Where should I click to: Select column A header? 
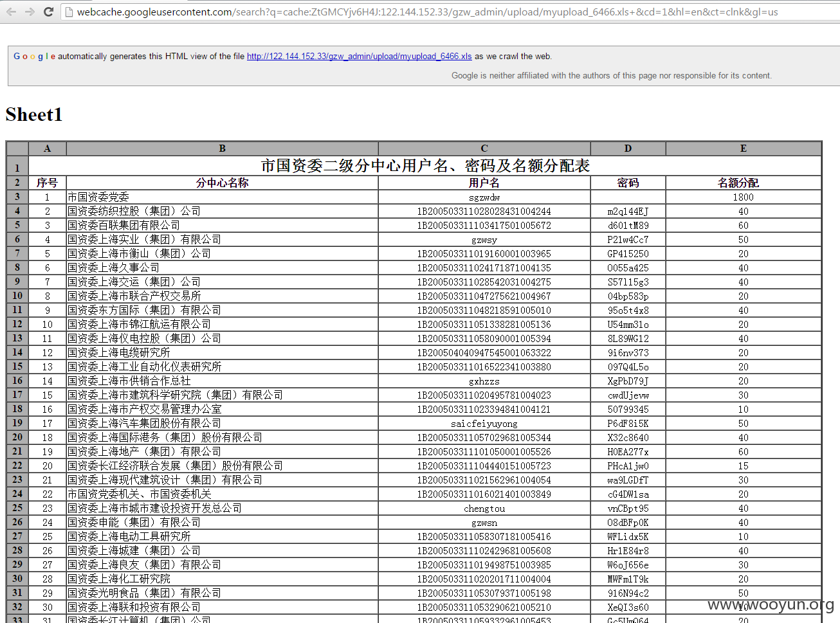pos(47,149)
